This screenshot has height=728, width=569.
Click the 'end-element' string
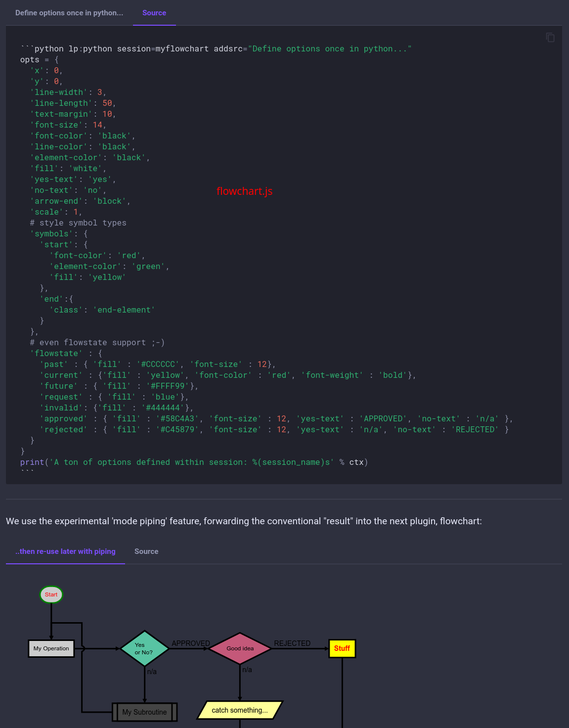124,310
